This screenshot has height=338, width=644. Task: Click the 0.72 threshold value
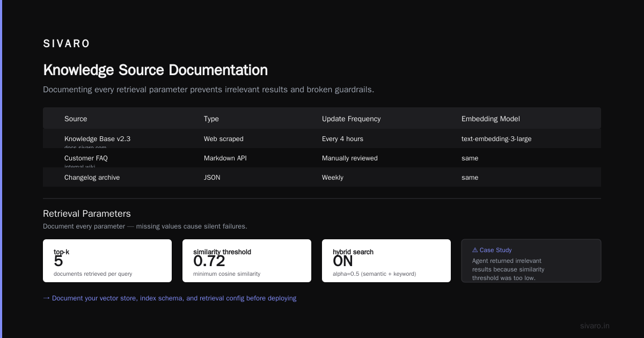point(209,261)
